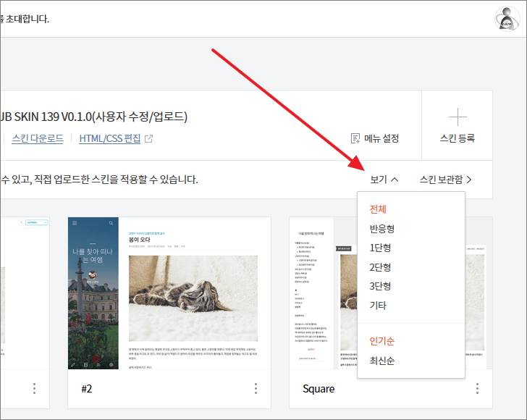Open the #2 skin preview thumbnail
Screen dimensions: 527x420
[169, 293]
